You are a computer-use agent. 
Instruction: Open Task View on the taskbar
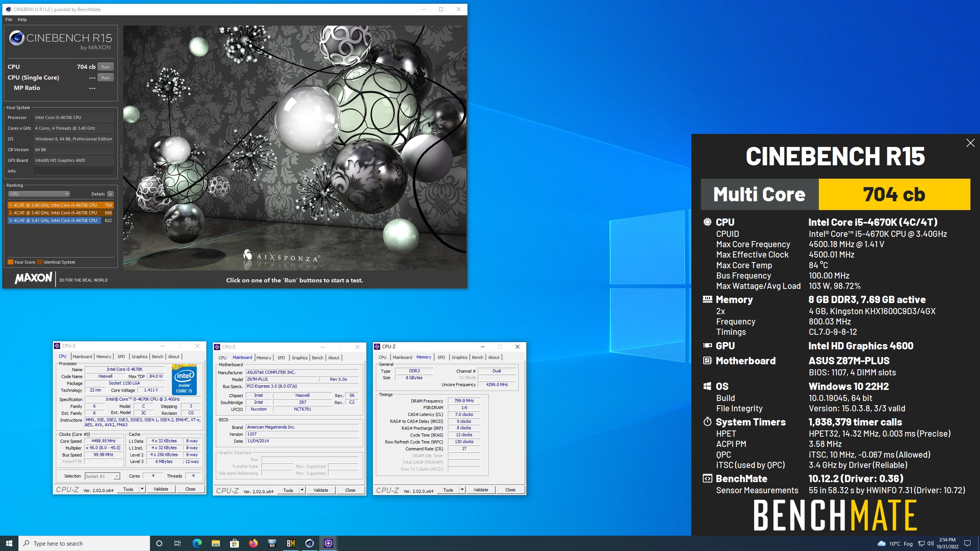178,543
